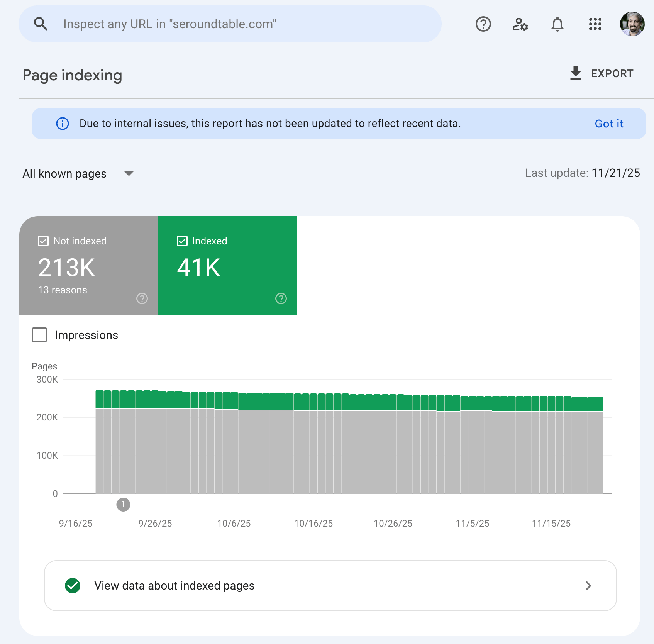Image resolution: width=654 pixels, height=644 pixels.
Task: Open the Help question mark icon
Action: coord(483,24)
